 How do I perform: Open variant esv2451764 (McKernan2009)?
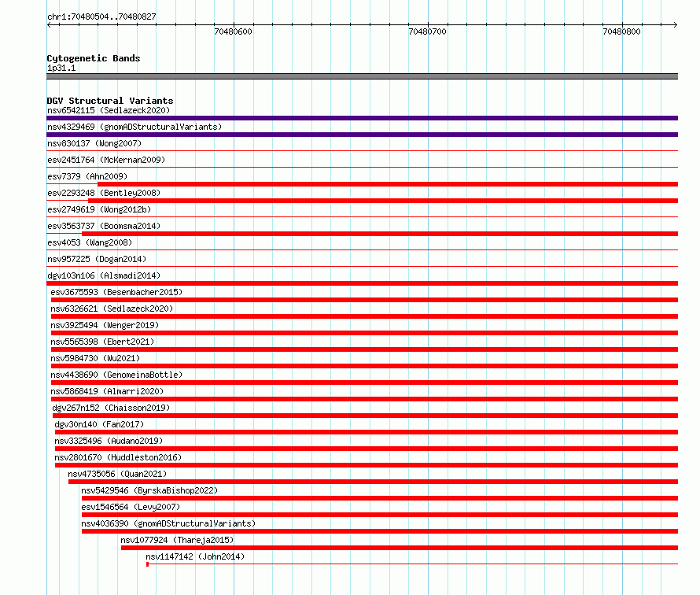tap(106, 160)
